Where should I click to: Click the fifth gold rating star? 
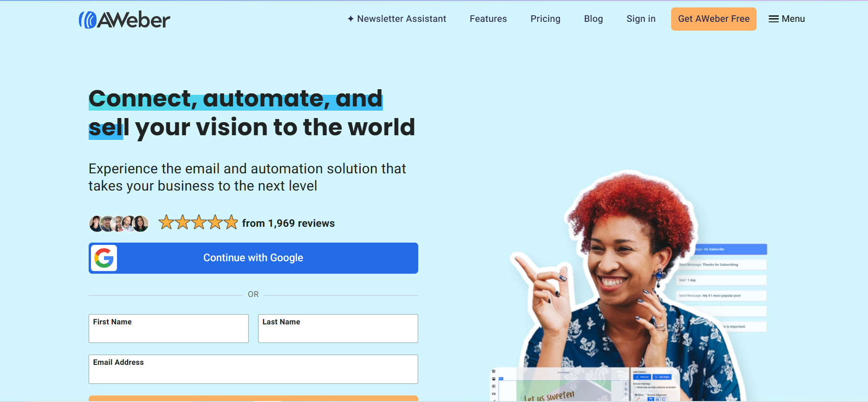point(231,223)
